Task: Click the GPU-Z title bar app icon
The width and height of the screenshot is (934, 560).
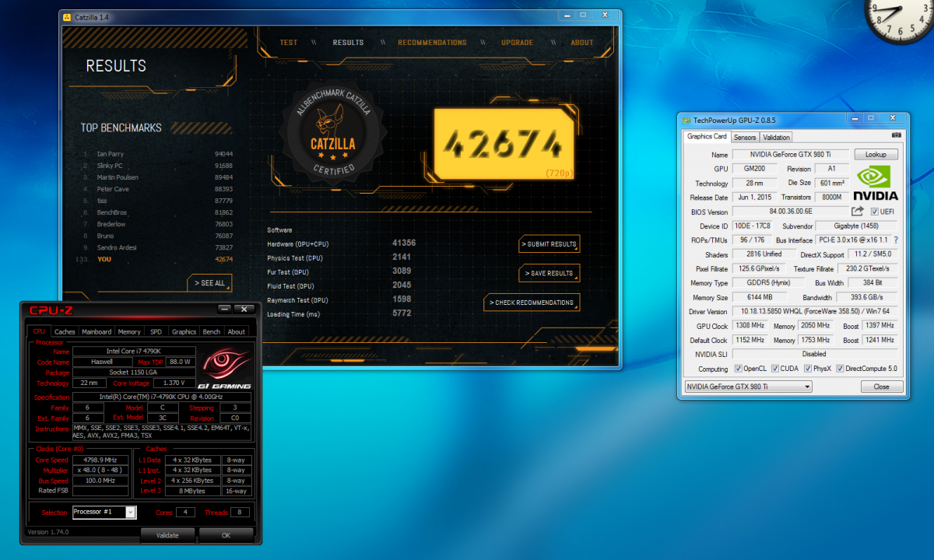Action: tap(686, 120)
